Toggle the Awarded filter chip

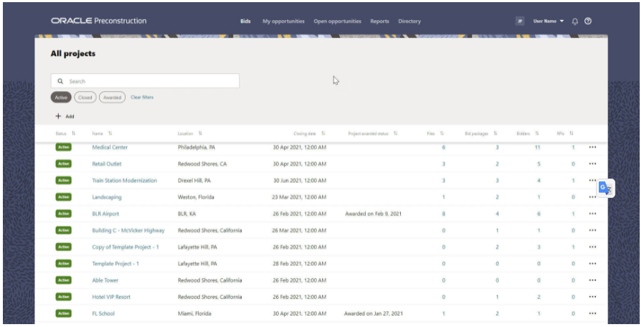tap(112, 98)
